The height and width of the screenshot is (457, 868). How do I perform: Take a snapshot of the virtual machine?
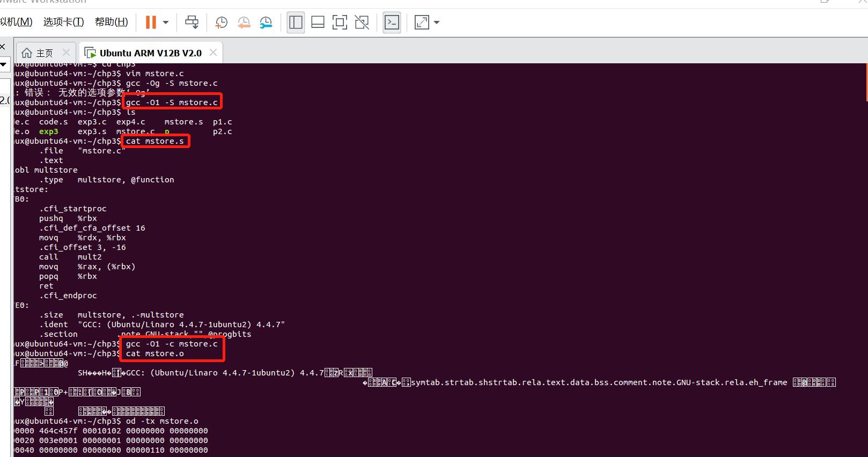[221, 22]
